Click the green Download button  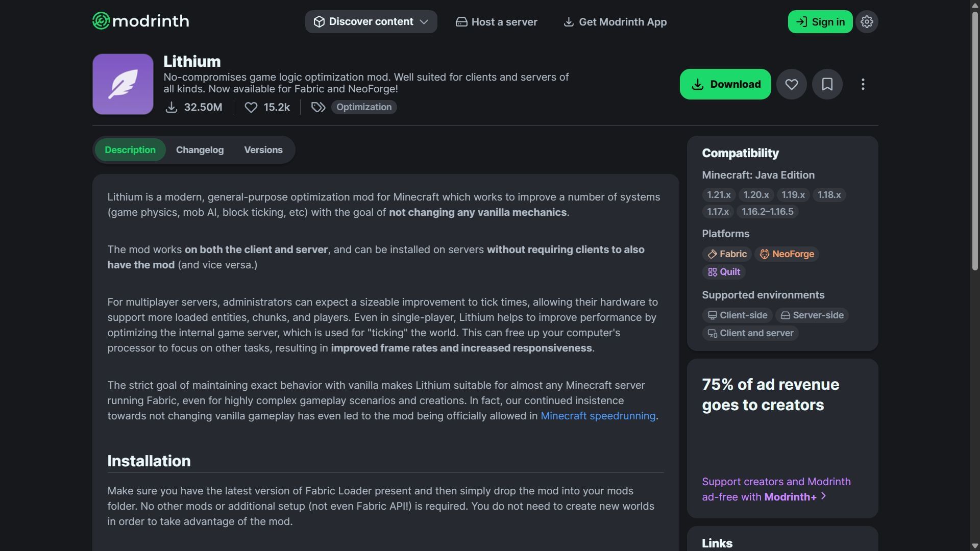click(725, 84)
